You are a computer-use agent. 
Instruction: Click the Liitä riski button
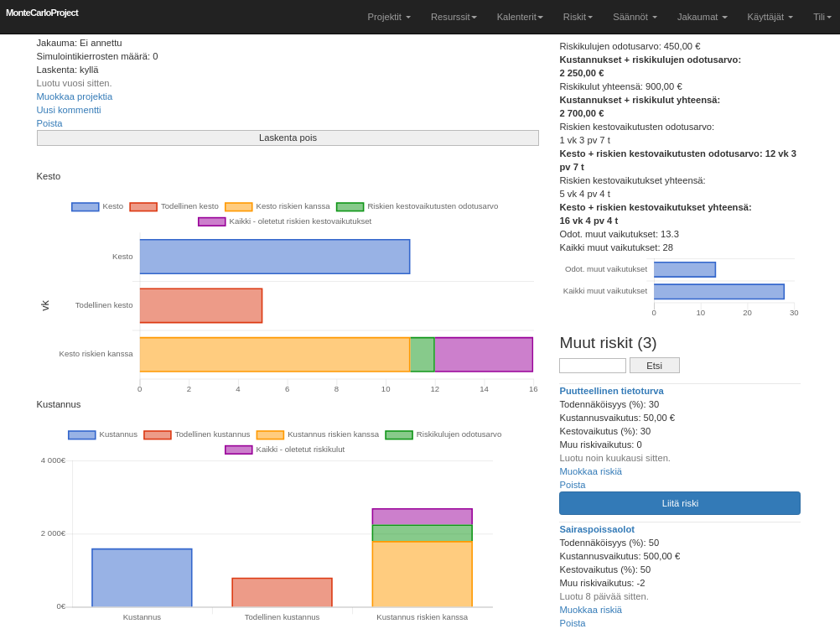tap(680, 503)
